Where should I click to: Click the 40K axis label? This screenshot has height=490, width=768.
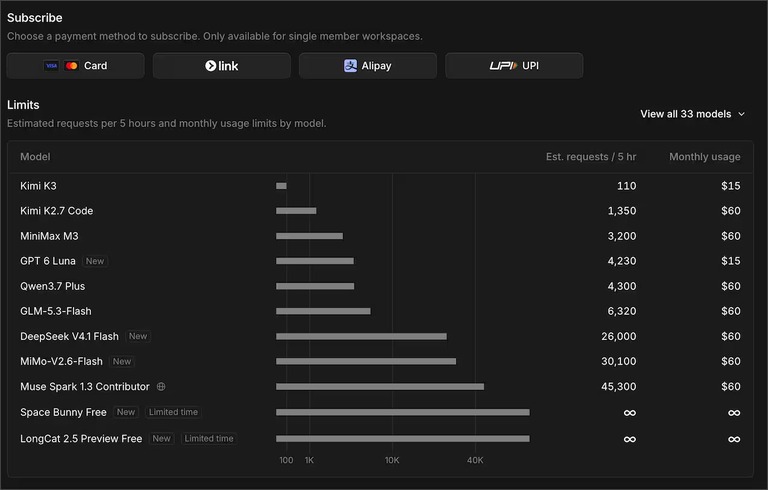[475, 460]
